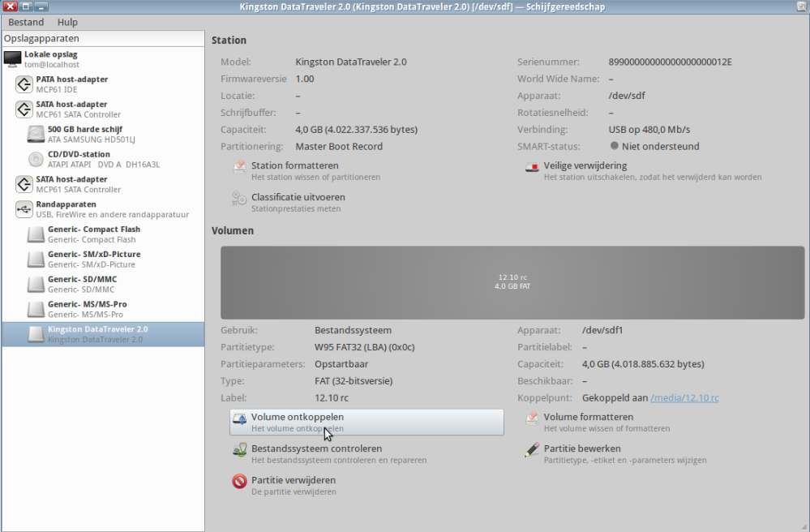Click the Kingston DataTraveler 2.0 drive icon
810x532 pixels.
point(36,334)
